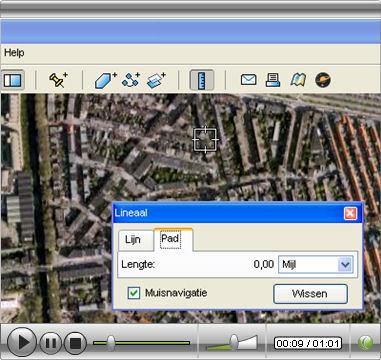
Task: Open the Help menu
Action: point(14,53)
